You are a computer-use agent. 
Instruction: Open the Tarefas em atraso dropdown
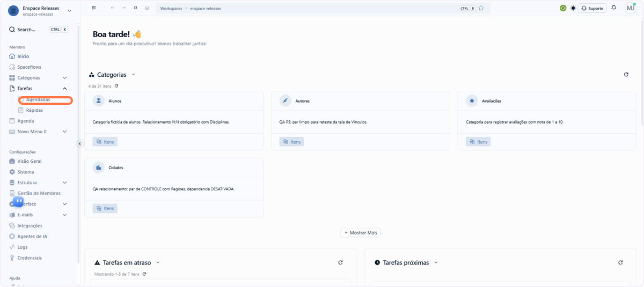[158, 263]
